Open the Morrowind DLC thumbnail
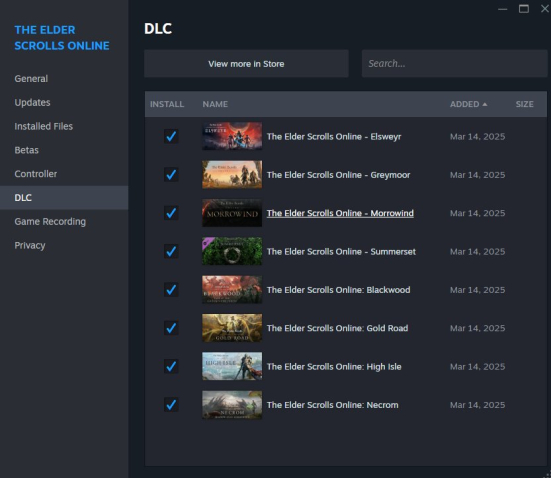The image size is (551, 478). coord(232,213)
